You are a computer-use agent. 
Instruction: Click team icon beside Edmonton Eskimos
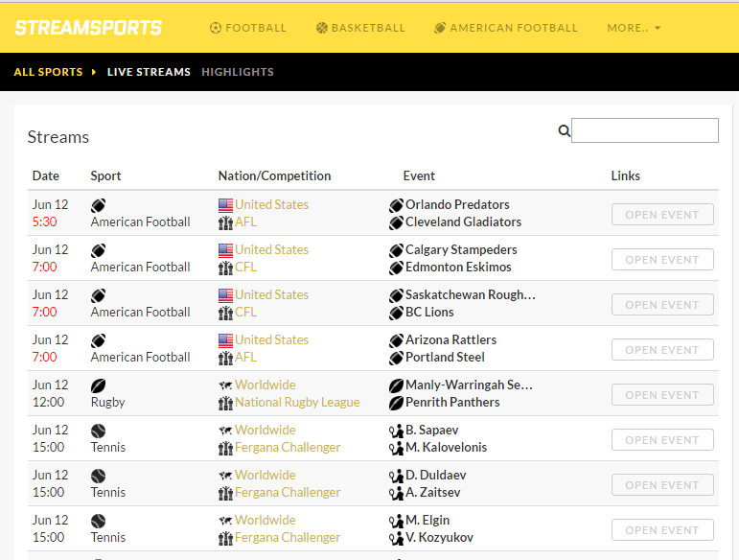[397, 268]
